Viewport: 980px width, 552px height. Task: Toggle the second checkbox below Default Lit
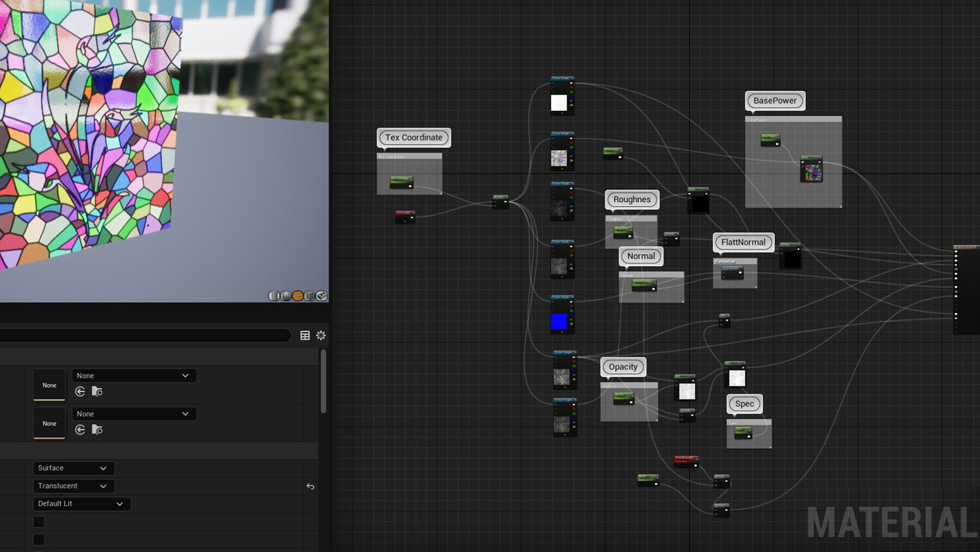point(39,539)
